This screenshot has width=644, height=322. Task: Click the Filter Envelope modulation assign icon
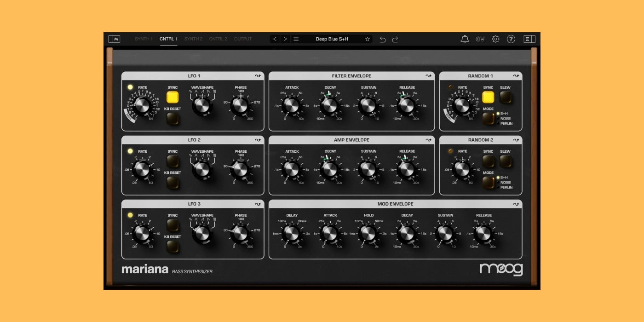428,76
